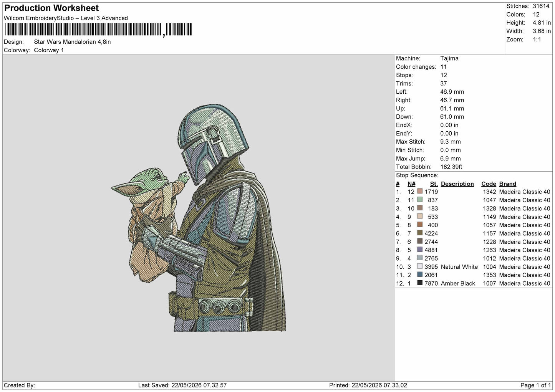Click the 'Colorway 1' value
This screenshot has width=555, height=392.
pos(49,50)
